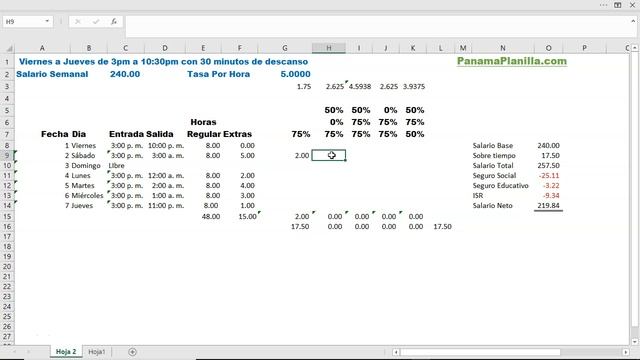
Task: Select row 9 header
Action: [x=7, y=156]
